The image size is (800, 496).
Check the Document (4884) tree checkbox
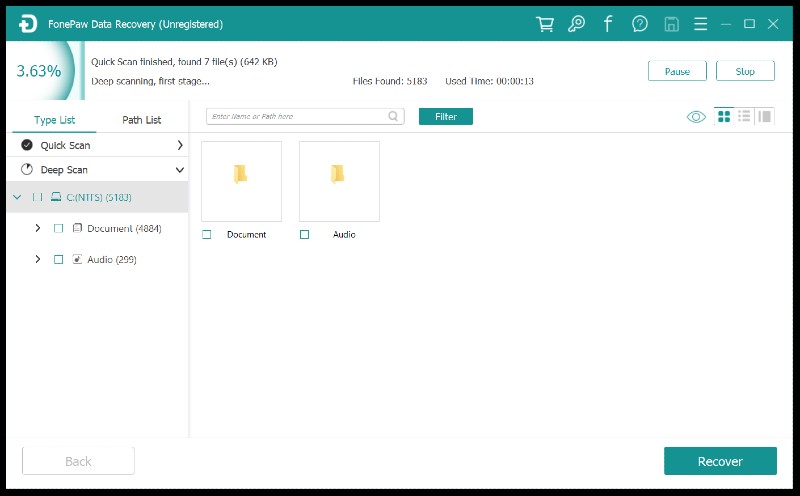point(59,228)
